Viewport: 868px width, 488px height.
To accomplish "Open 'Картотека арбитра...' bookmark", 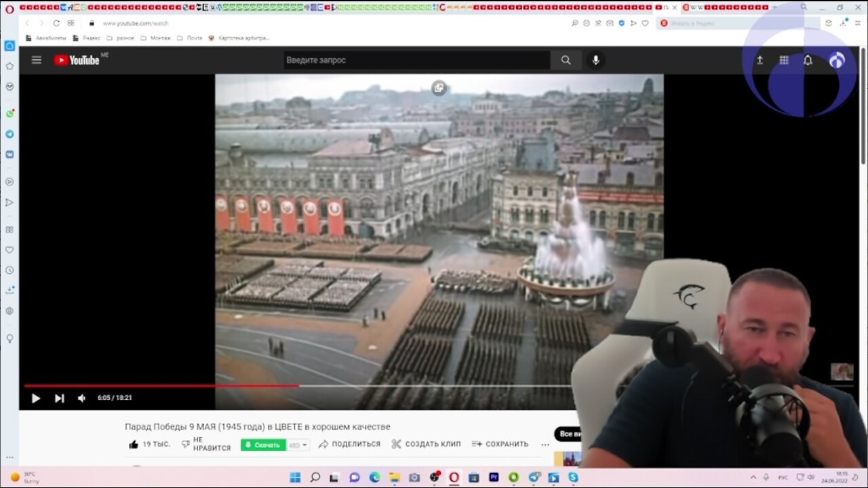I will tap(239, 38).
